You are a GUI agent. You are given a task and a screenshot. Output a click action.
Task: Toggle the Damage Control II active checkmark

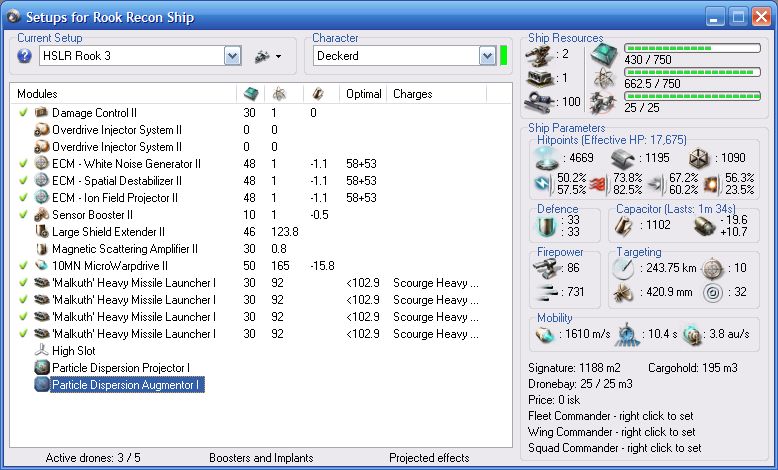coord(23,113)
